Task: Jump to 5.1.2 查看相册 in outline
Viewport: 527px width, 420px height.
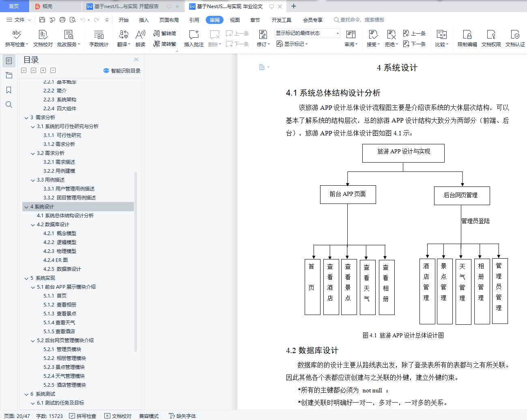Action: click(60, 305)
